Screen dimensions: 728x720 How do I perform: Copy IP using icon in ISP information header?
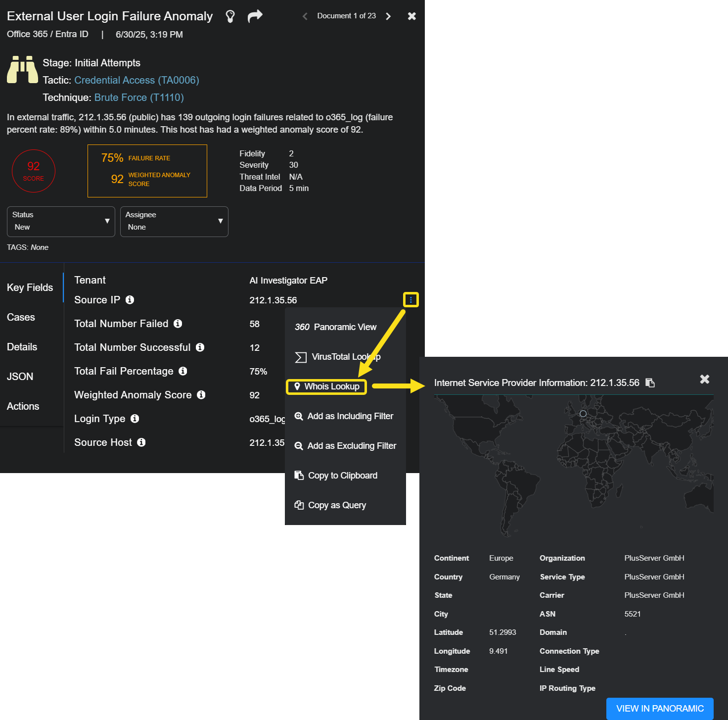click(650, 383)
